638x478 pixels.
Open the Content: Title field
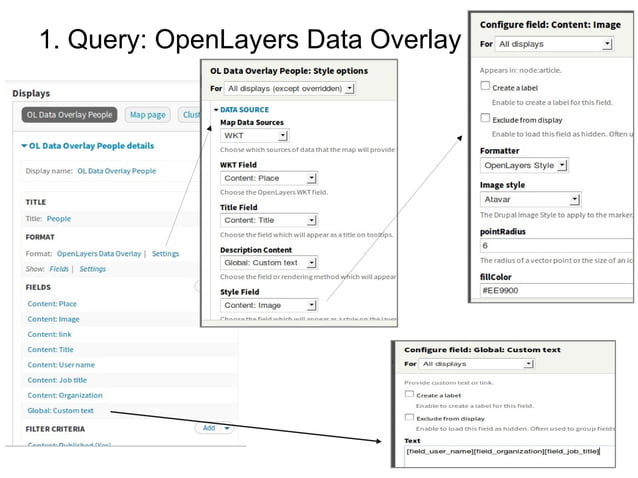(x=50, y=349)
